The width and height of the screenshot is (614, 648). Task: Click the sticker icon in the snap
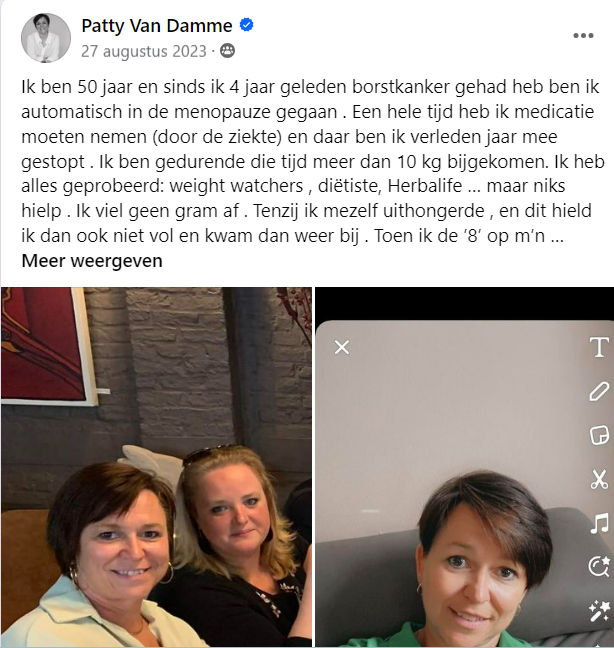(x=599, y=435)
